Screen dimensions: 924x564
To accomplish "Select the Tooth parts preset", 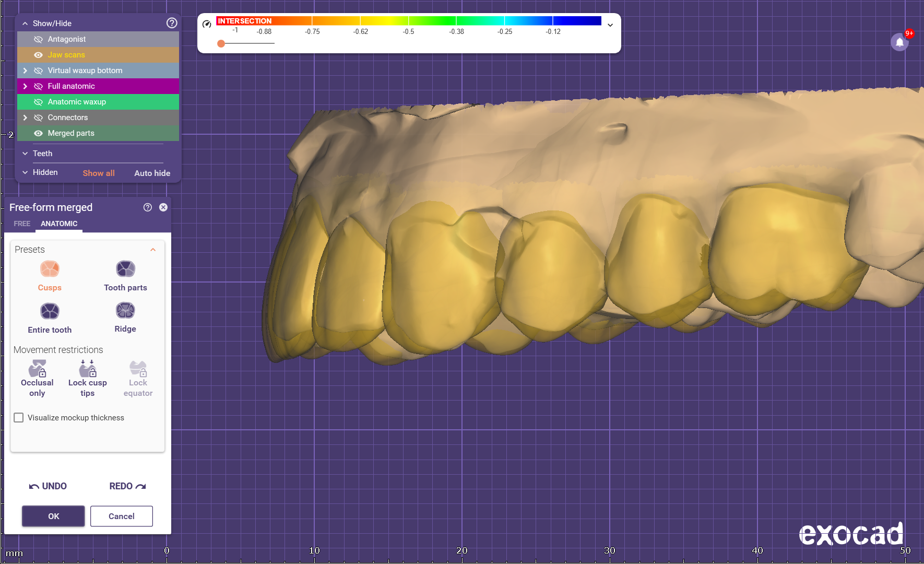I will pos(125,269).
